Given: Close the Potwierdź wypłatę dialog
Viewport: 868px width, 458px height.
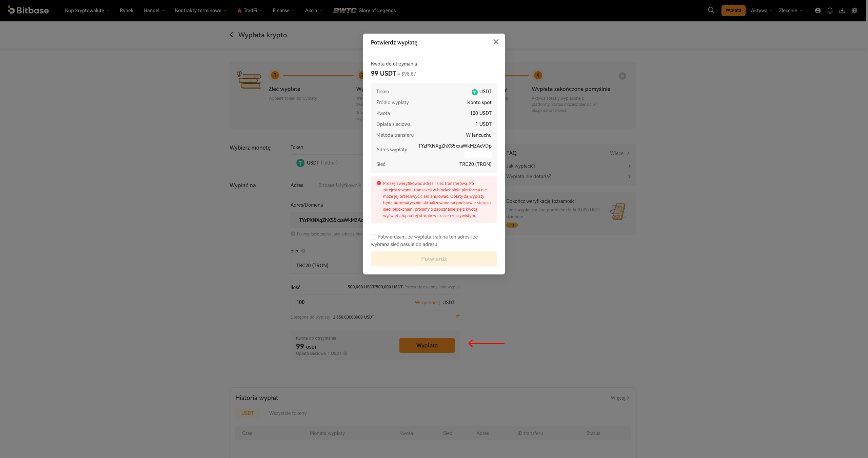Looking at the screenshot, I should pos(496,42).
